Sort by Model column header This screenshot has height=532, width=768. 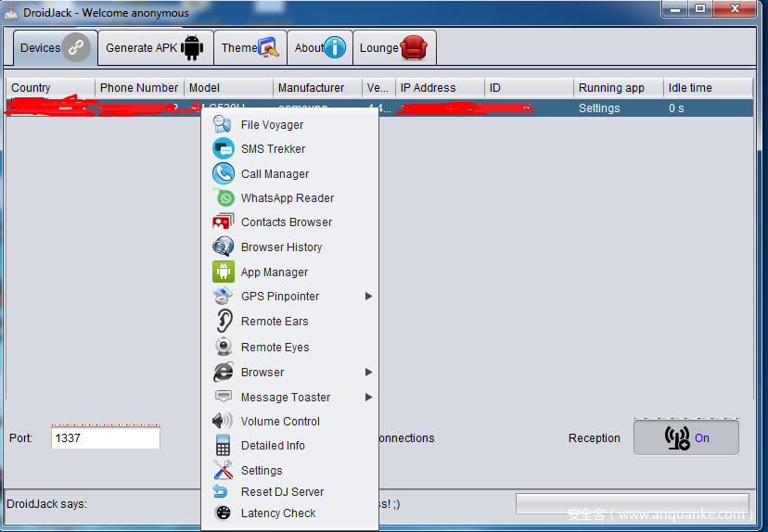228,88
